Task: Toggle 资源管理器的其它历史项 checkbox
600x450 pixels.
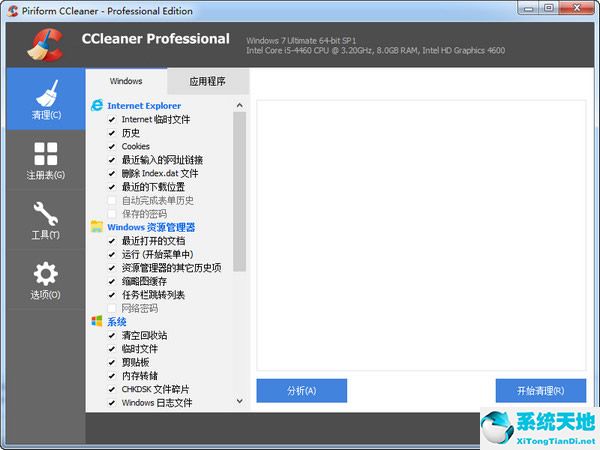Action: (112, 268)
